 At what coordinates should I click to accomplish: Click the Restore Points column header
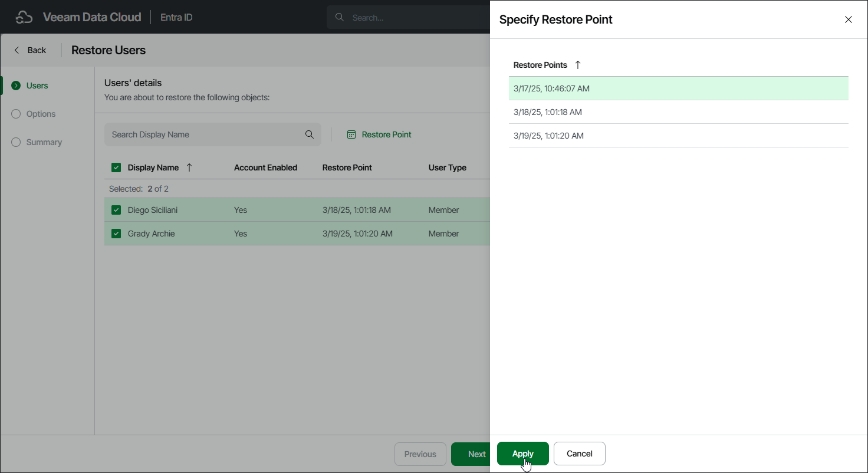pos(540,65)
